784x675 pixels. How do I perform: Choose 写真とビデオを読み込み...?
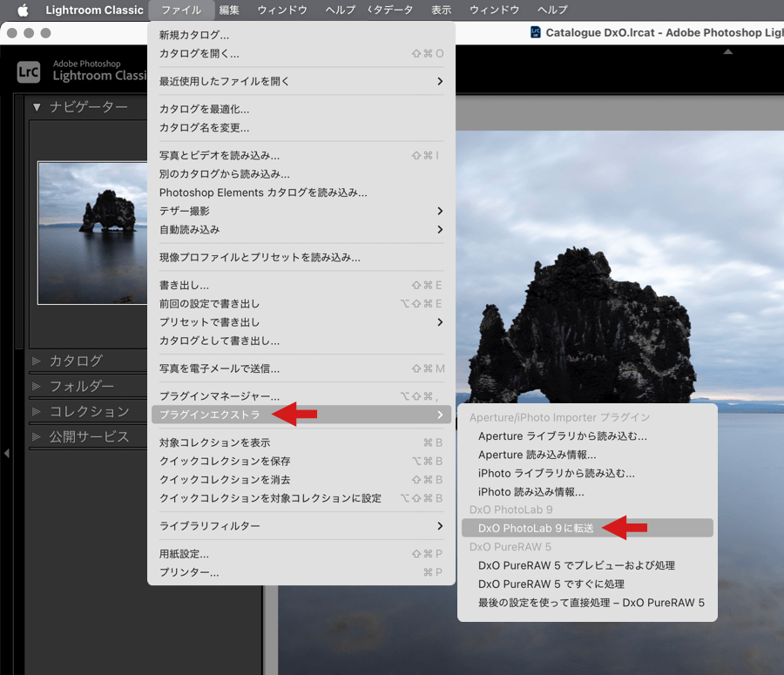(301, 156)
